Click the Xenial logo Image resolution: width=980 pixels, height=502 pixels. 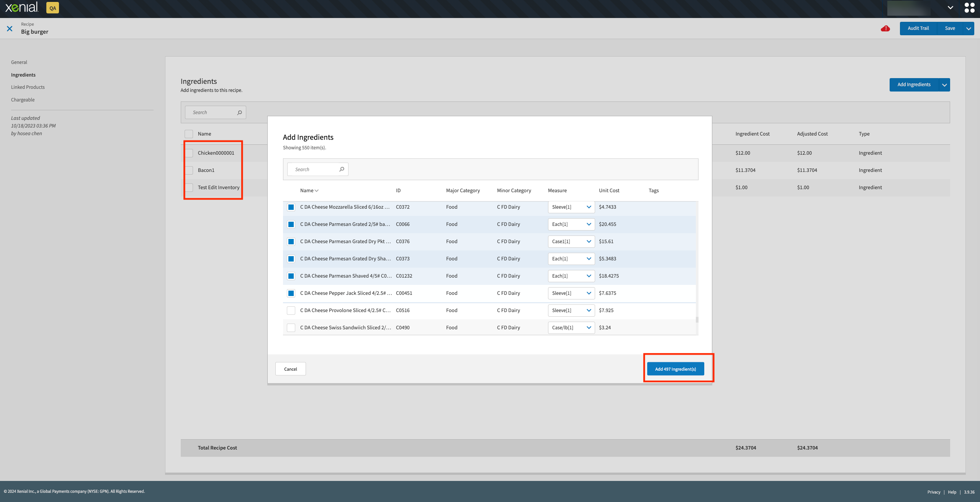pos(21,7)
